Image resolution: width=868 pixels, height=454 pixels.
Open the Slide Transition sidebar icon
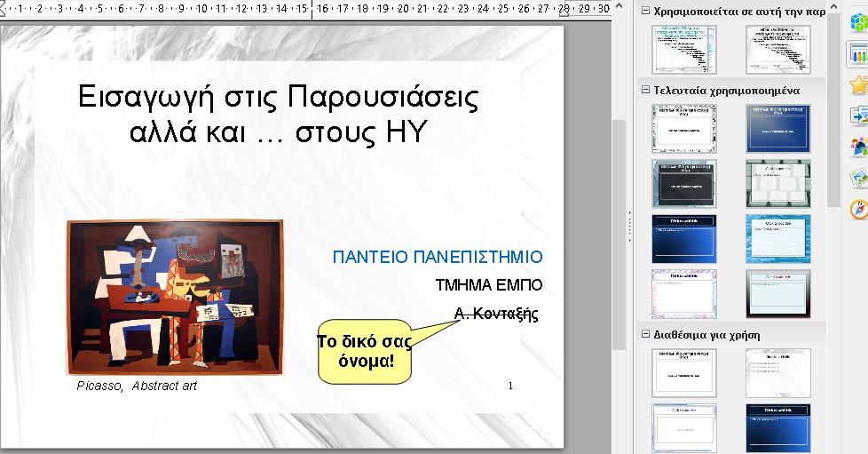[x=859, y=115]
